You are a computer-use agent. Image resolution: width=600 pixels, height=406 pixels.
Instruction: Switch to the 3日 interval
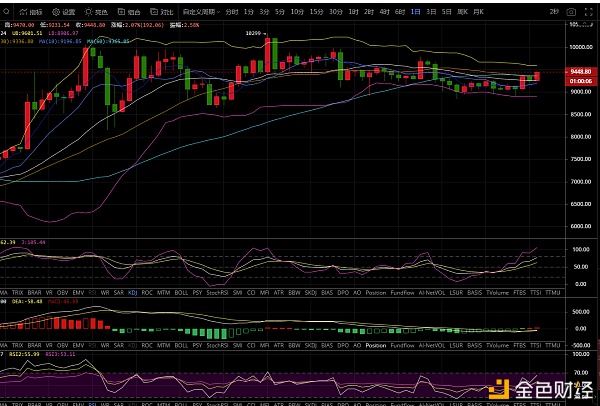(431, 12)
